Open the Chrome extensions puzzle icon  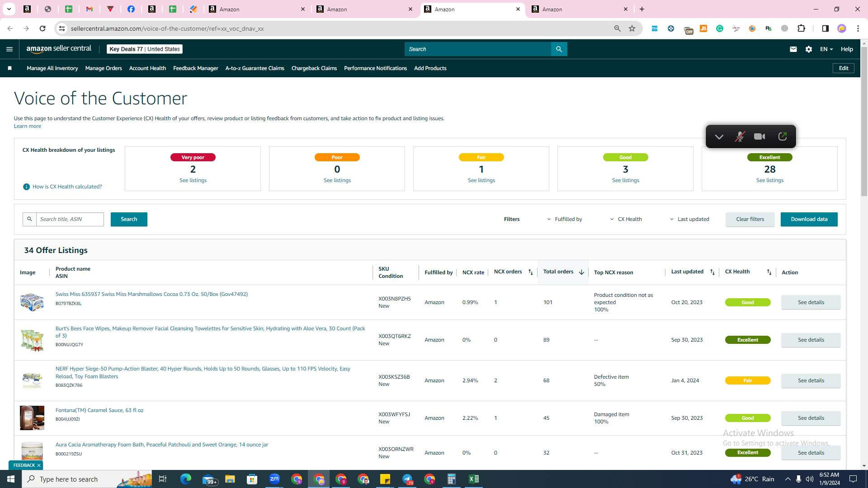point(802,28)
